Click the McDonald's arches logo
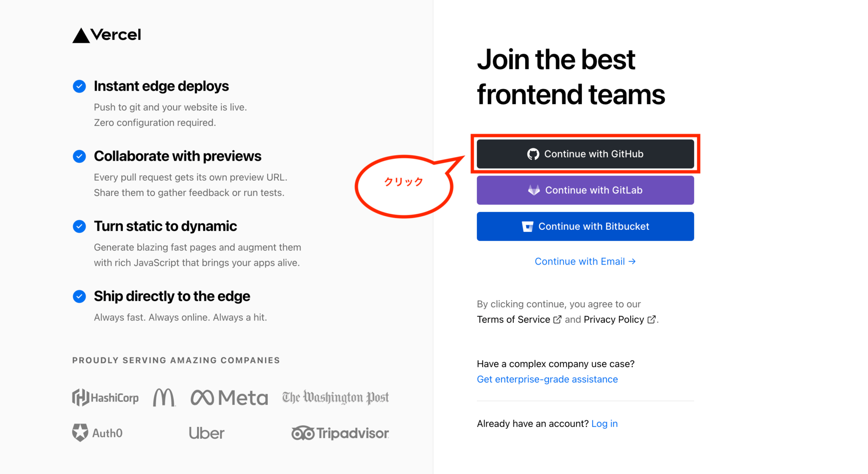868x474 pixels. coord(164,398)
